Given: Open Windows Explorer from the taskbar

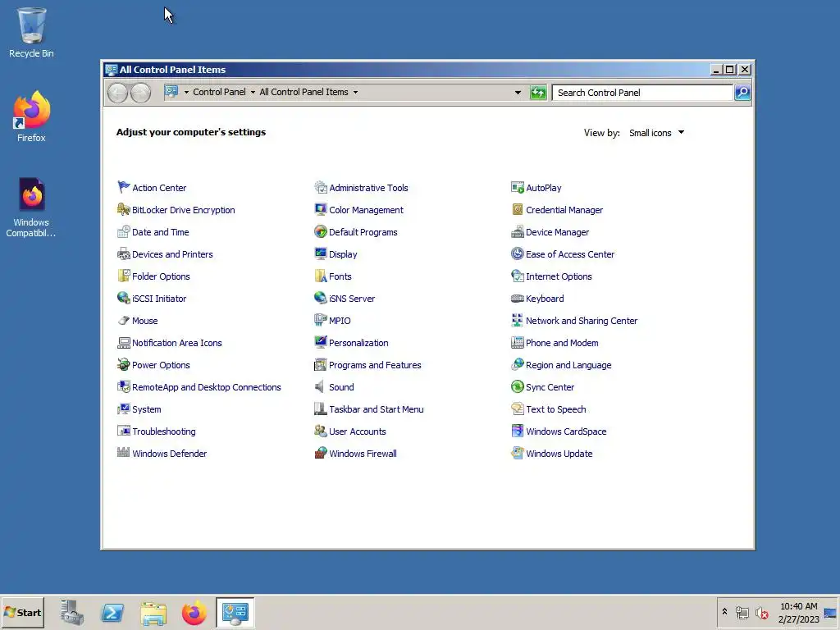Looking at the screenshot, I should click(153, 612).
